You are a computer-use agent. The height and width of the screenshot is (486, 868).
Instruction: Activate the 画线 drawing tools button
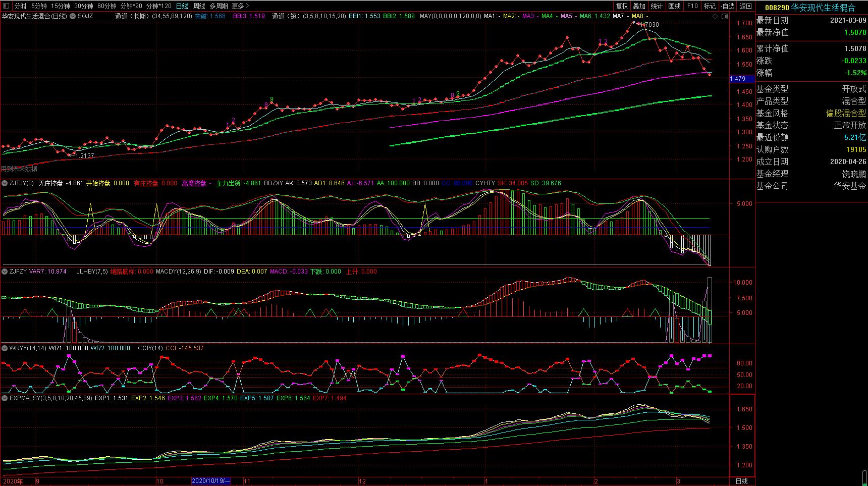[674, 6]
